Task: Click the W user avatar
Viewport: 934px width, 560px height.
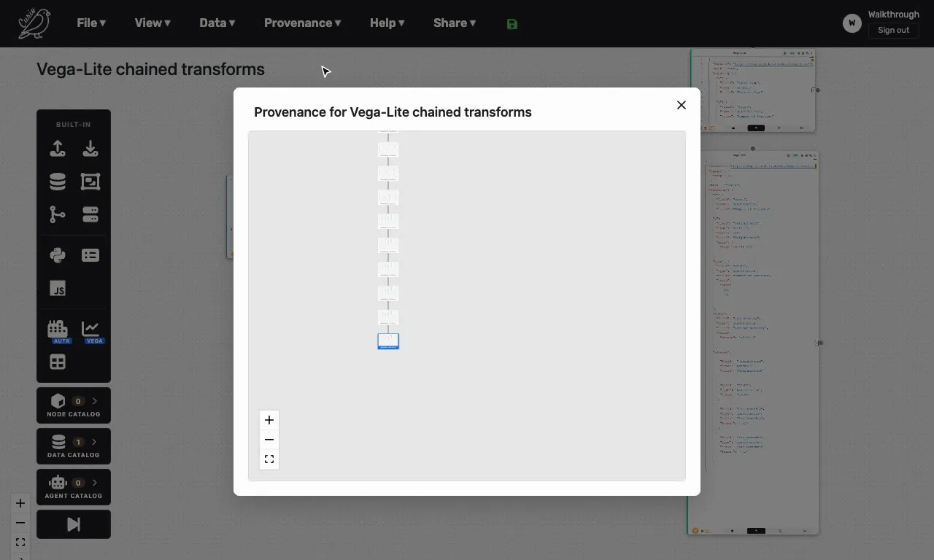Action: [852, 23]
